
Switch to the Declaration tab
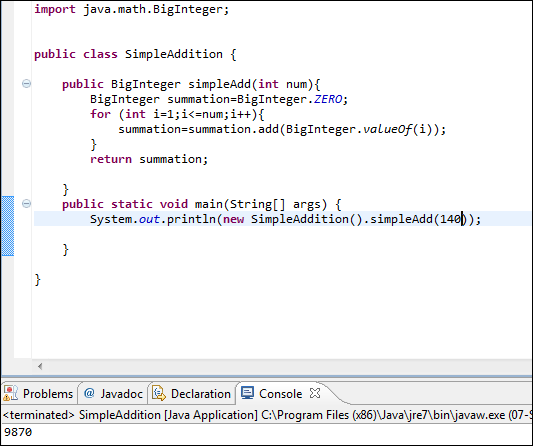tap(191, 394)
